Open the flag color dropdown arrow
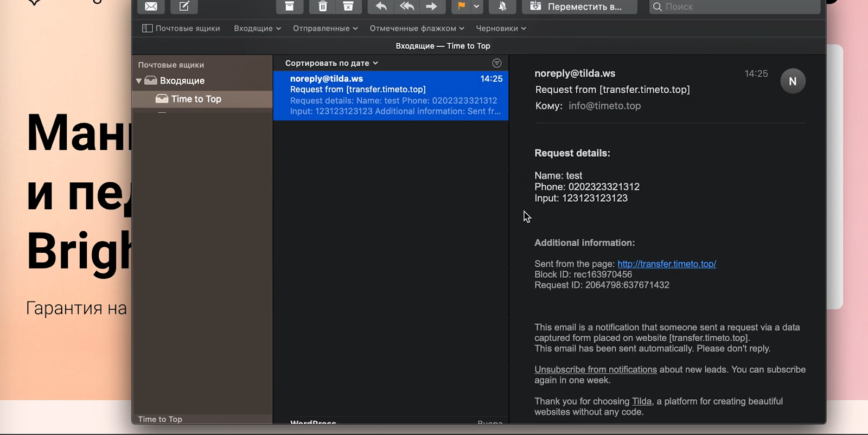The image size is (868, 435). click(476, 7)
